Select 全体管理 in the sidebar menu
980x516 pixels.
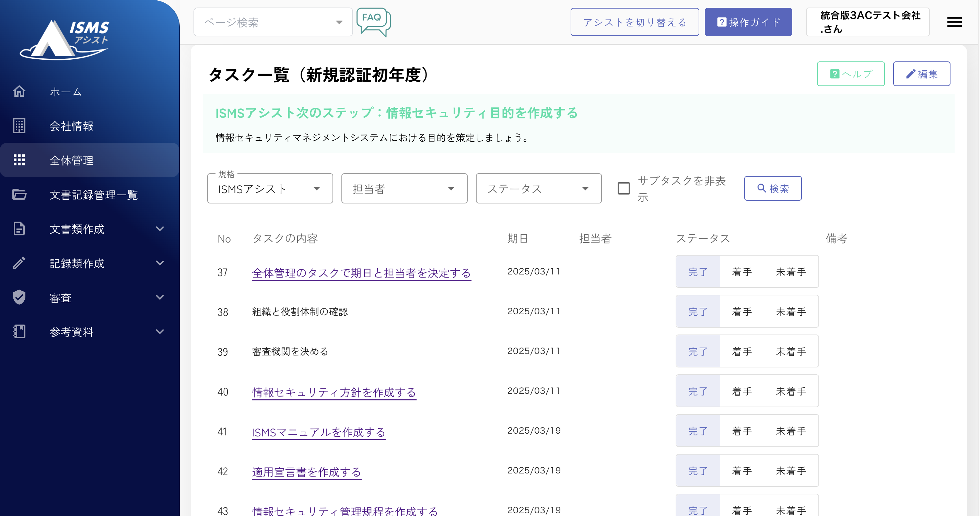71,161
